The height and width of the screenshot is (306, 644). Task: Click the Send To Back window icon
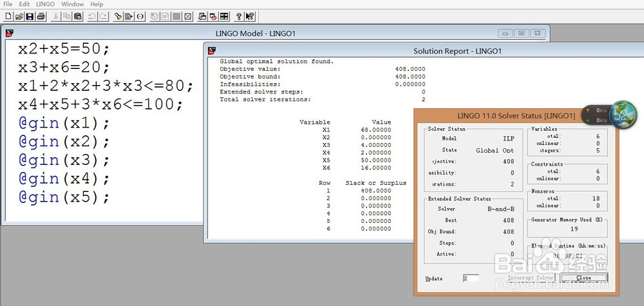(x=202, y=17)
